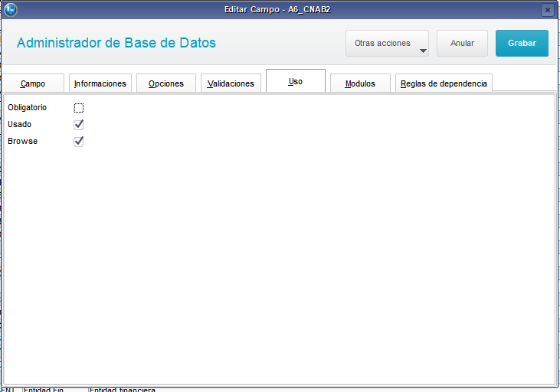Viewport: 560px width, 392px height.
Task: Save changes with the Grabar button
Action: click(x=522, y=43)
